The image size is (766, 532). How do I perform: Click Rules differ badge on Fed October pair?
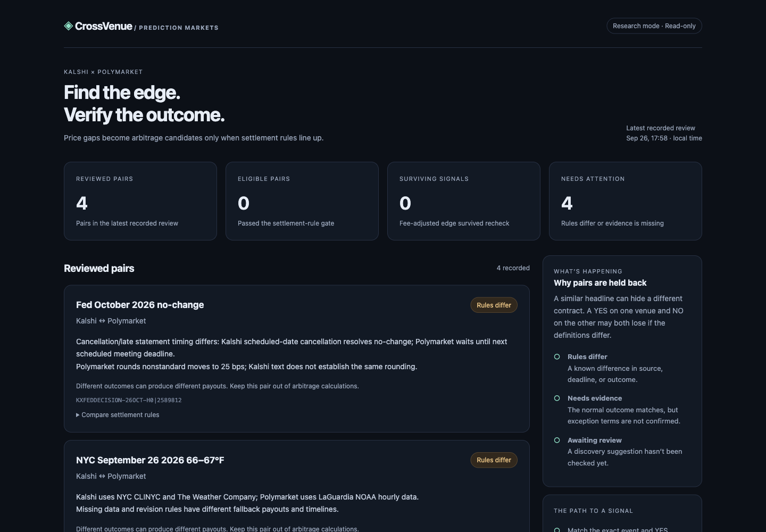[x=494, y=305]
